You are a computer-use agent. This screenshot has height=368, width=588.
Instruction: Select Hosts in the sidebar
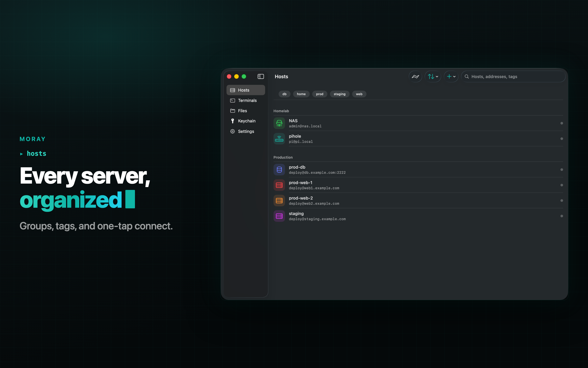click(246, 90)
